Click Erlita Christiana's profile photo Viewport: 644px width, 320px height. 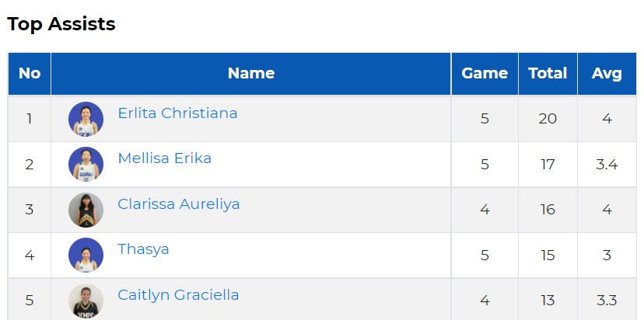click(x=86, y=119)
